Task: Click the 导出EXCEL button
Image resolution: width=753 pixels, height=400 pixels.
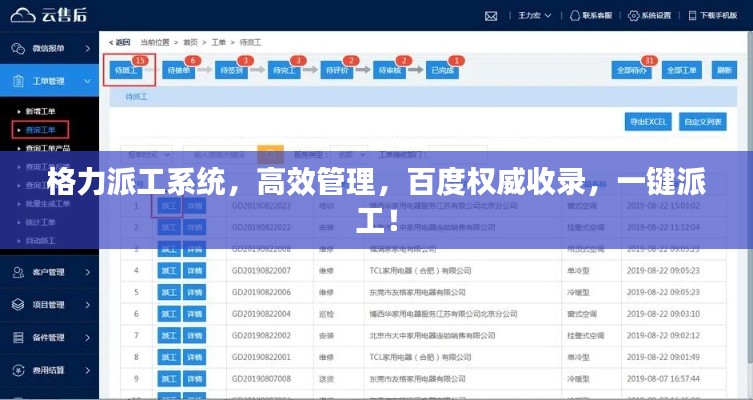Action: point(648,122)
